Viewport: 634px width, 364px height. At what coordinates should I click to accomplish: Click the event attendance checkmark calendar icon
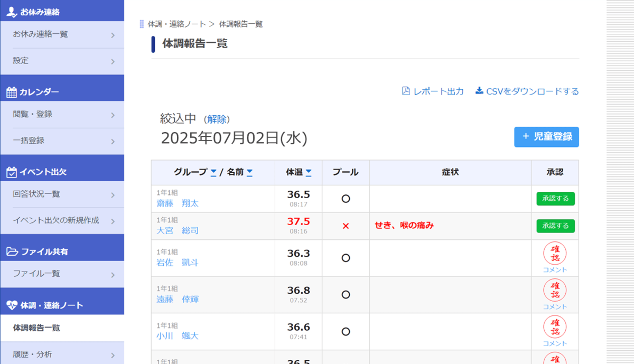pyautogui.click(x=11, y=172)
